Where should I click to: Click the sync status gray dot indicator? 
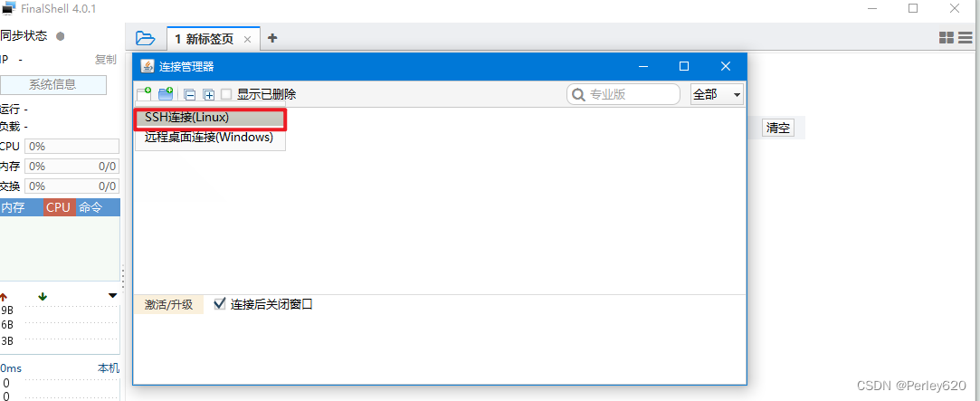(60, 36)
